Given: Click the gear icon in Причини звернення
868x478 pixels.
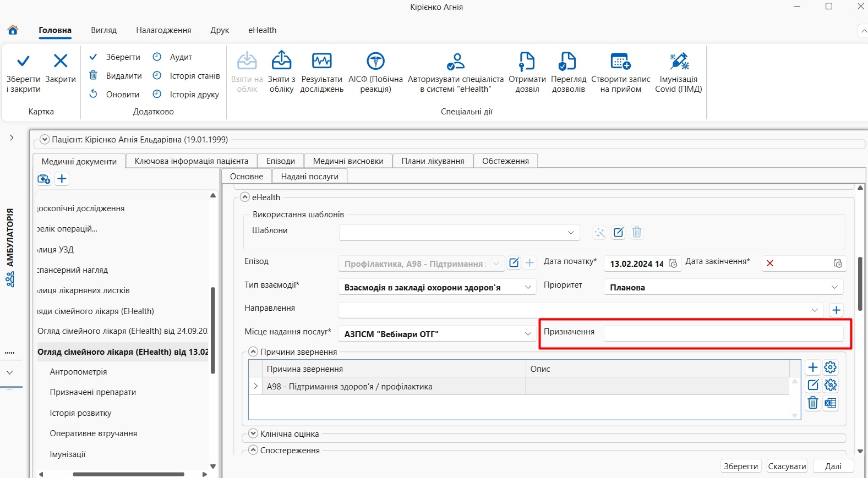Looking at the screenshot, I should [x=831, y=367].
